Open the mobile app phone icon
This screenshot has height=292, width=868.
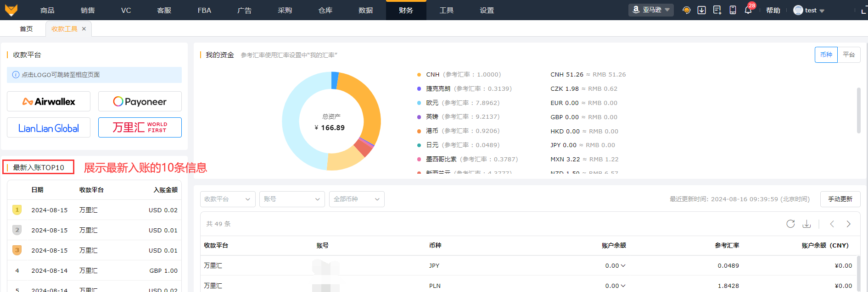coord(733,10)
